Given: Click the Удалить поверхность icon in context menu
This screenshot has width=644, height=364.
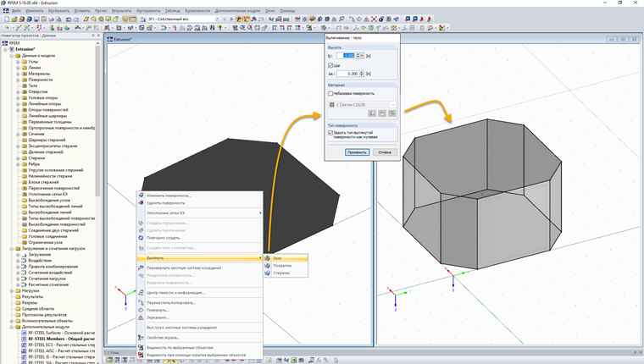Looking at the screenshot, I should pyautogui.click(x=141, y=202).
